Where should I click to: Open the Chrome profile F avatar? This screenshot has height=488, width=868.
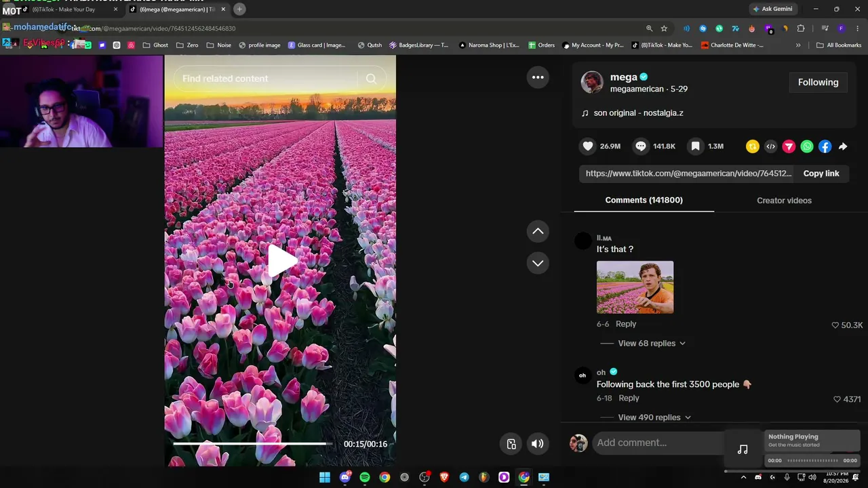841,28
